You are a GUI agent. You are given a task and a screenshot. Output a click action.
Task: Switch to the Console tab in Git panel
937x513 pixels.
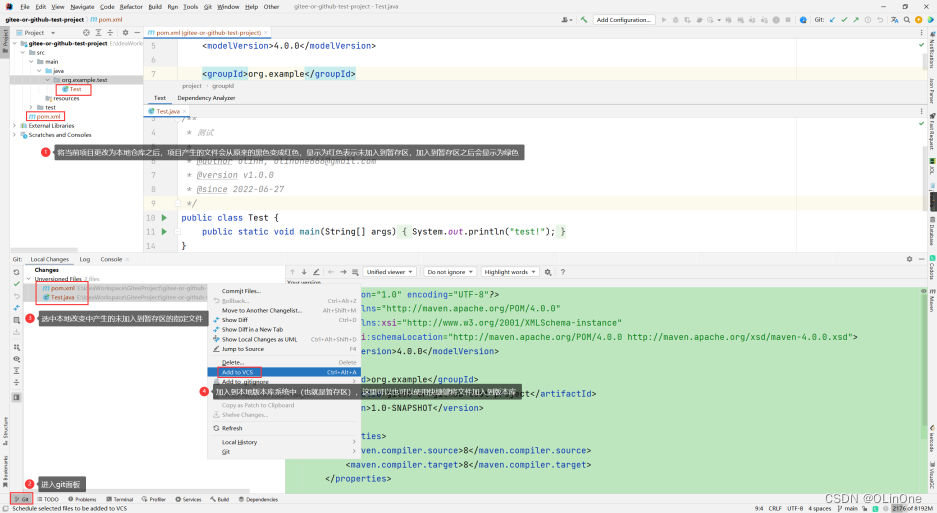[x=111, y=259]
